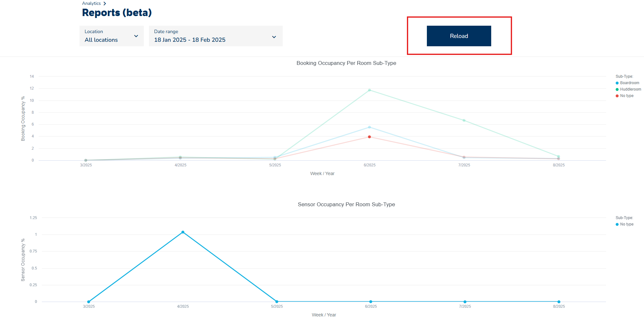Toggle No type series in booking legend

point(627,96)
